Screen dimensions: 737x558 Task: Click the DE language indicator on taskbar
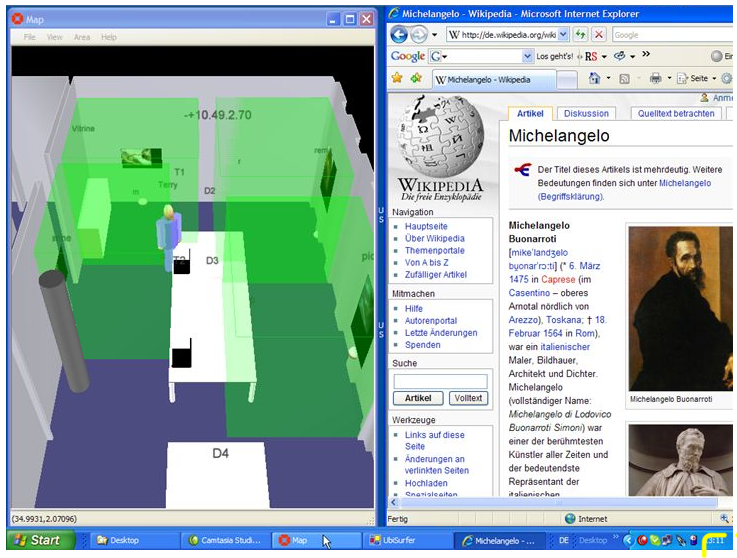pyautogui.click(x=564, y=541)
